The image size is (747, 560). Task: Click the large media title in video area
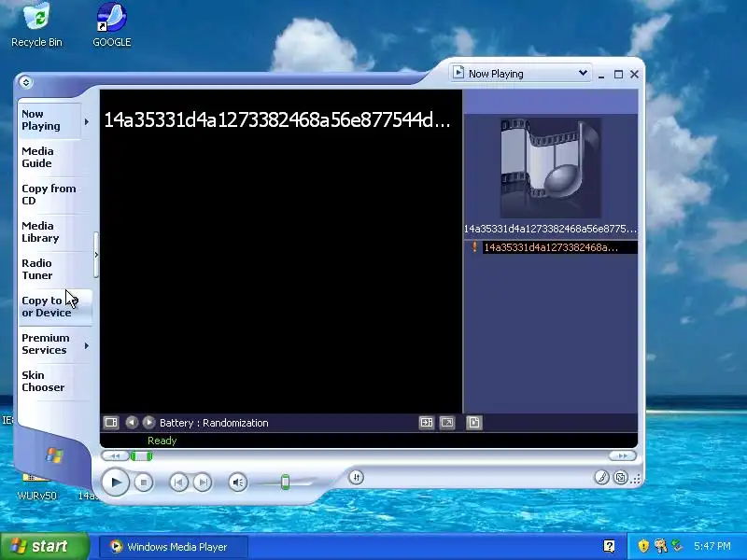(276, 120)
